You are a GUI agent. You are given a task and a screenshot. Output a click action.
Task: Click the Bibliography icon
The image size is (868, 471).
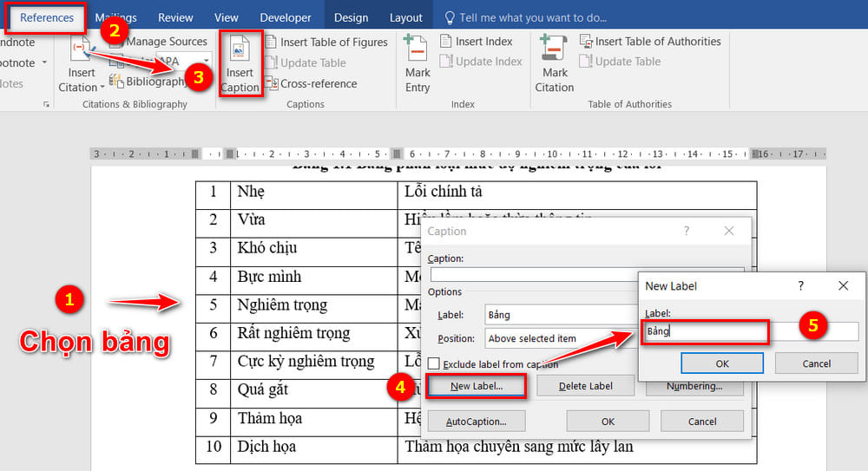116,81
